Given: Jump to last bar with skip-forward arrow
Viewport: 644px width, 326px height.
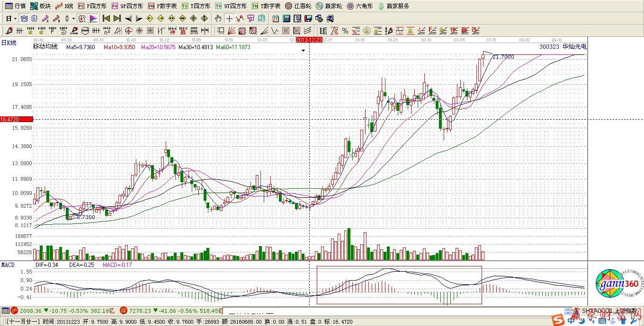Looking at the screenshot, I should click(117, 18).
